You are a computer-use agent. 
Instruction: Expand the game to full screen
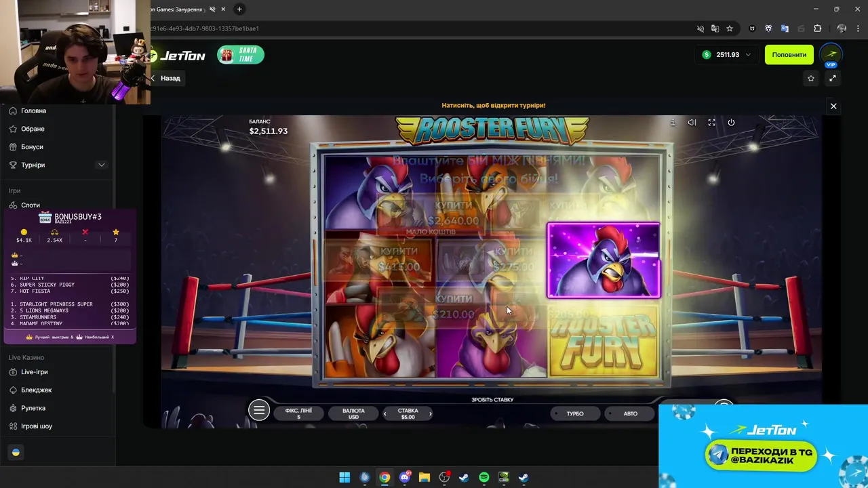(x=833, y=79)
